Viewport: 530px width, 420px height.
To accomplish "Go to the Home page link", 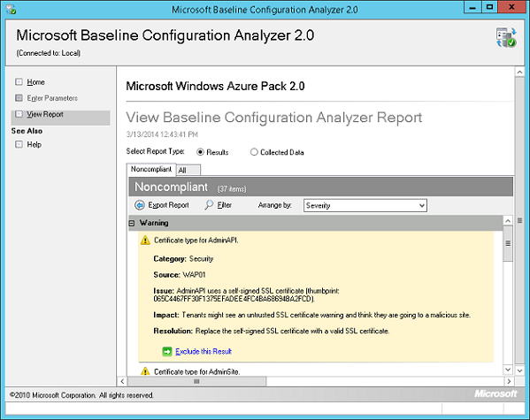I will pos(35,82).
